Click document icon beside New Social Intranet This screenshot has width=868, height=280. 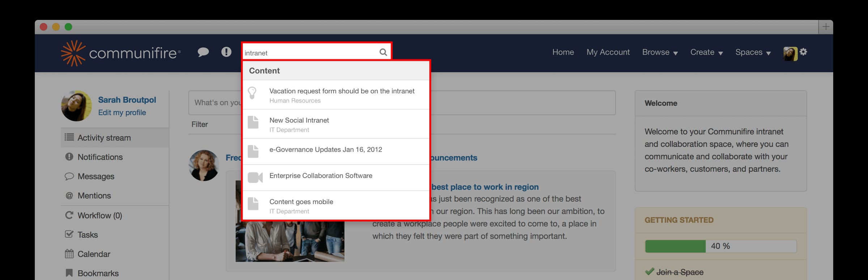point(253,122)
